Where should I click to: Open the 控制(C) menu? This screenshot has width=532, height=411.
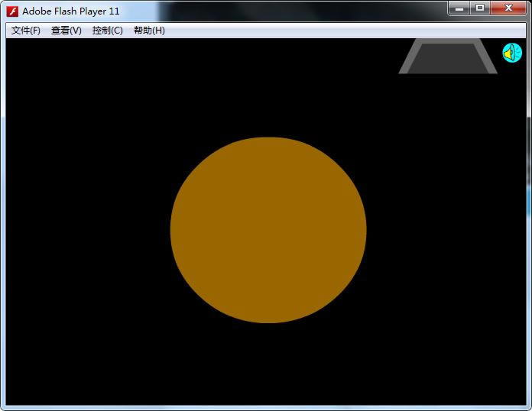[x=107, y=31]
